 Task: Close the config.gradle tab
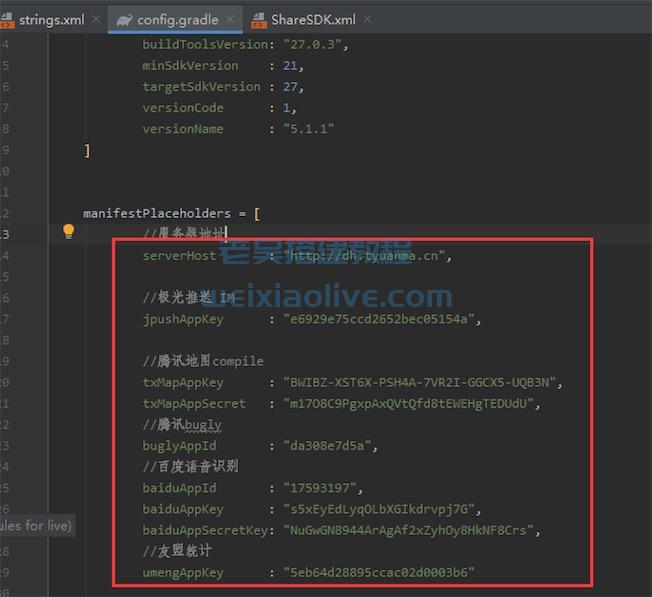(x=230, y=19)
